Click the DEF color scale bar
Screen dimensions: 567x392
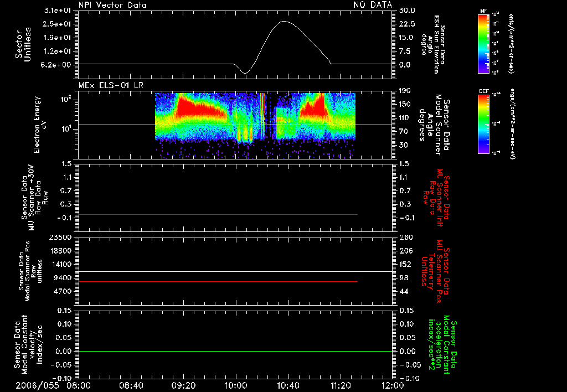click(x=483, y=123)
